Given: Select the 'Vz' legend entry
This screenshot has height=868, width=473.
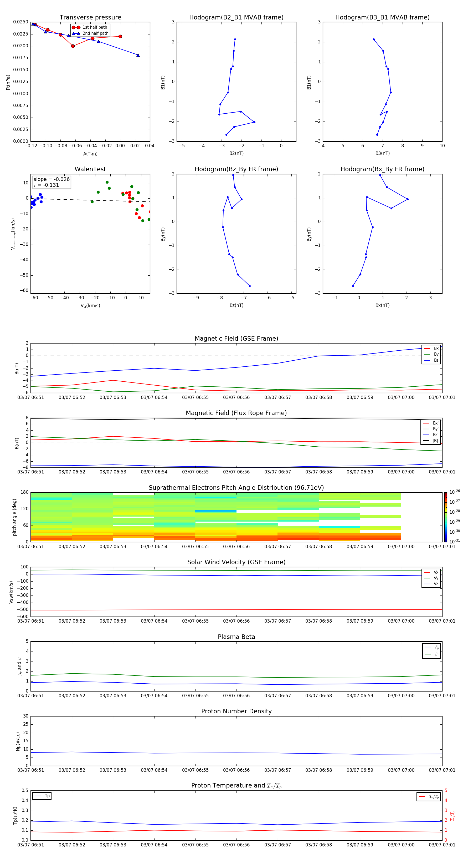Looking at the screenshot, I should 431,584.
